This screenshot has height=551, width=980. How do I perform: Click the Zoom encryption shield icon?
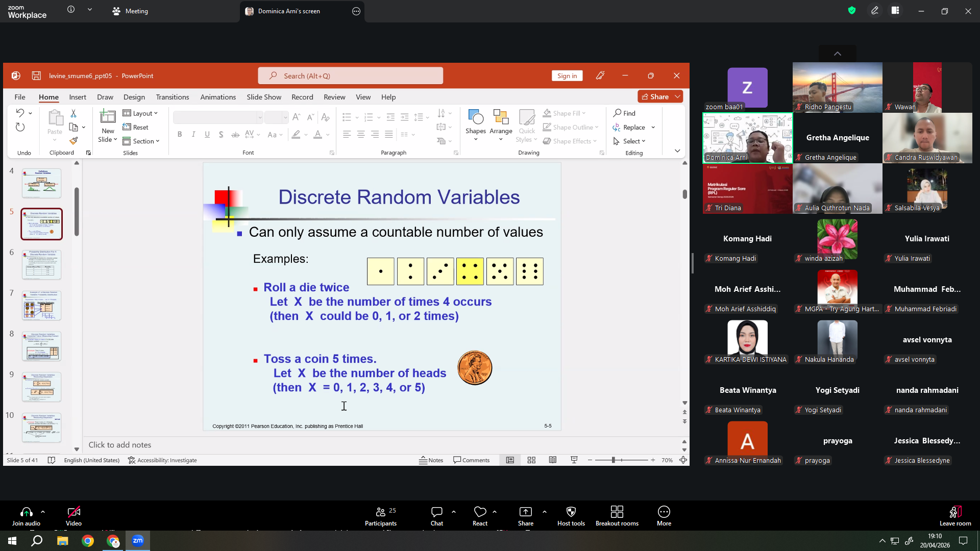click(852, 11)
